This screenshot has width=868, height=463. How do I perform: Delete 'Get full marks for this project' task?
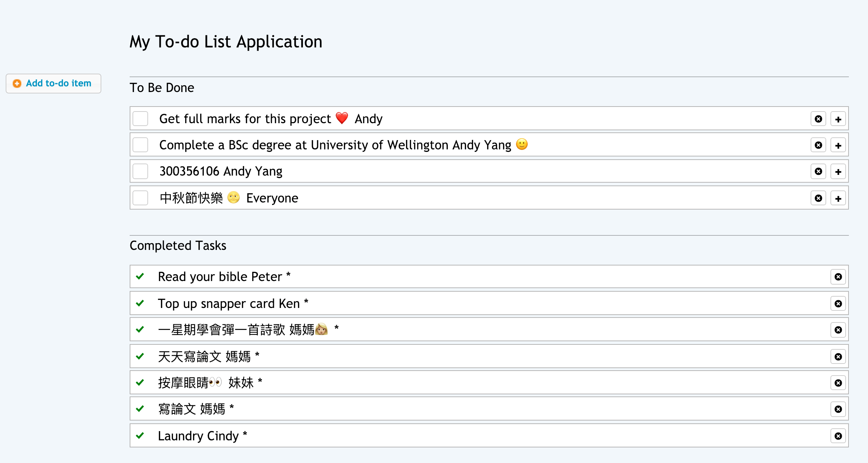(x=818, y=119)
